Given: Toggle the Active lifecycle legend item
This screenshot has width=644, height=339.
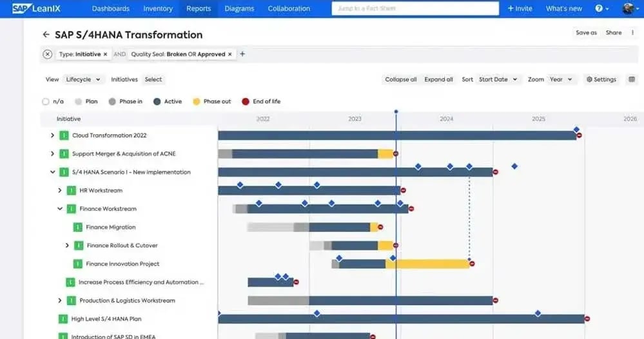Looking at the screenshot, I should (x=167, y=101).
